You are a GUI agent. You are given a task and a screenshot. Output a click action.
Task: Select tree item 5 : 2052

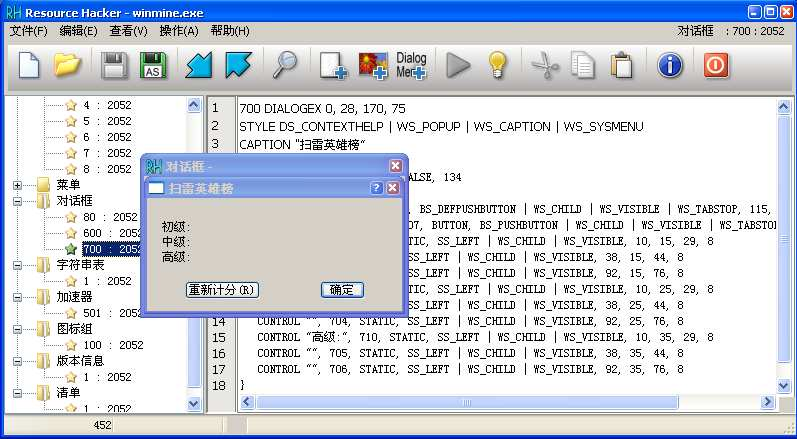click(x=107, y=121)
